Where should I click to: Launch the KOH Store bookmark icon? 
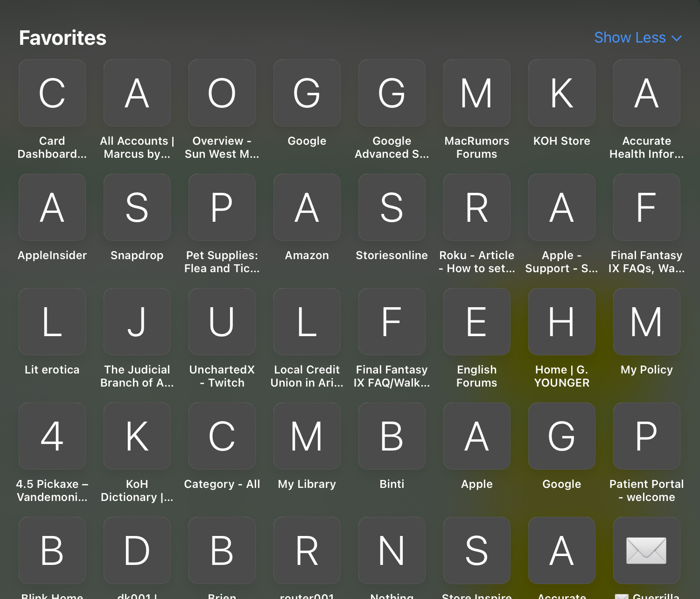point(561,93)
